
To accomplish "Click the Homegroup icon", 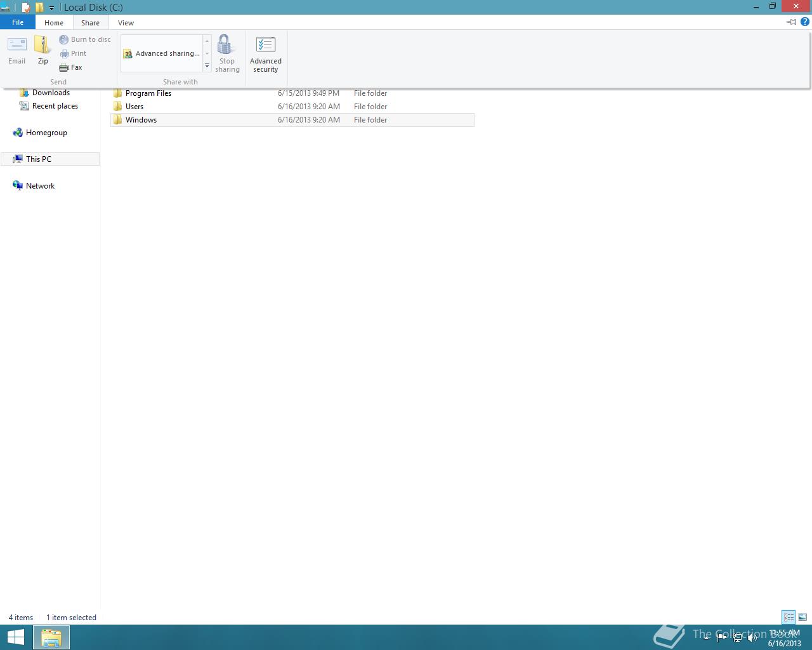I will point(18,133).
